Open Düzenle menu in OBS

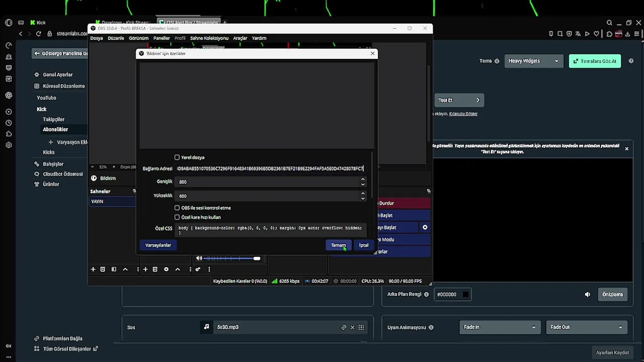point(116,38)
